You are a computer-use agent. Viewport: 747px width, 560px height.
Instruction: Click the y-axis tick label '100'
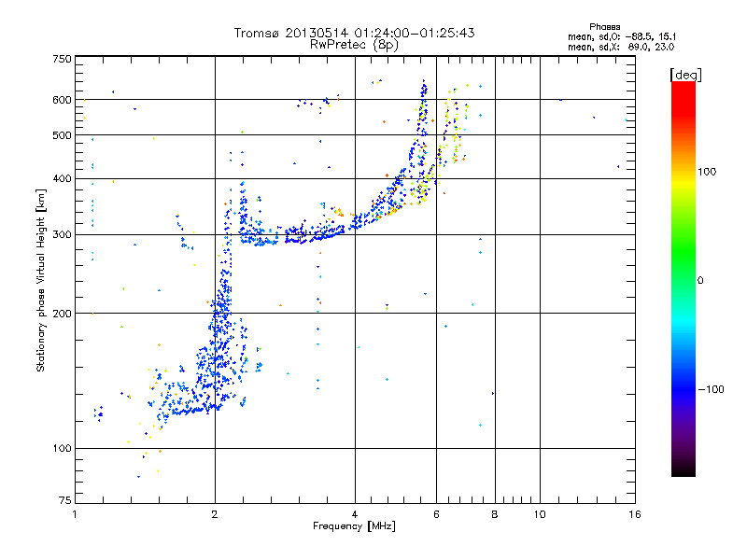(62, 449)
